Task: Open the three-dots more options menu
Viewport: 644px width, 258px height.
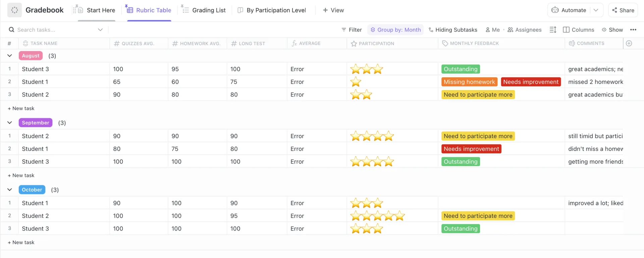Action: coord(633,30)
